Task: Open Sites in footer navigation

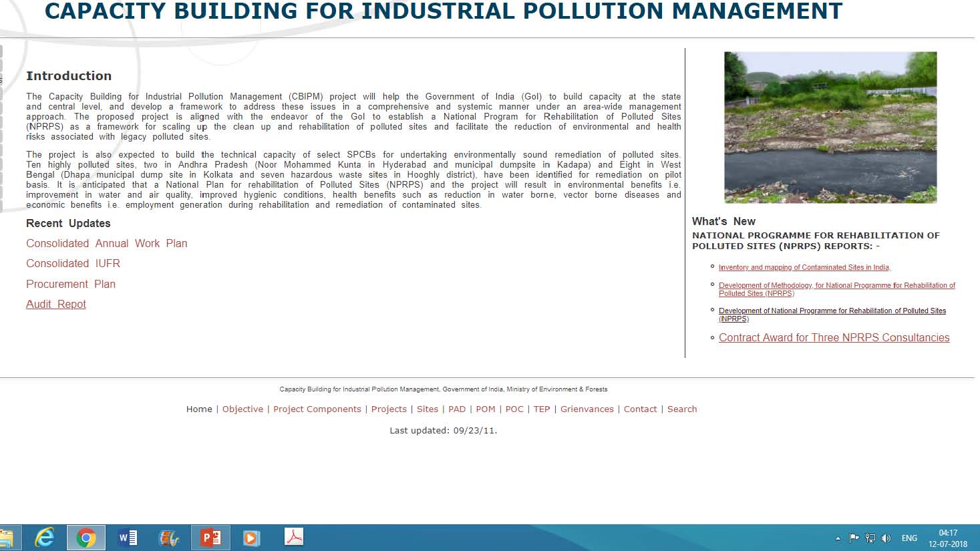Action: click(x=428, y=409)
